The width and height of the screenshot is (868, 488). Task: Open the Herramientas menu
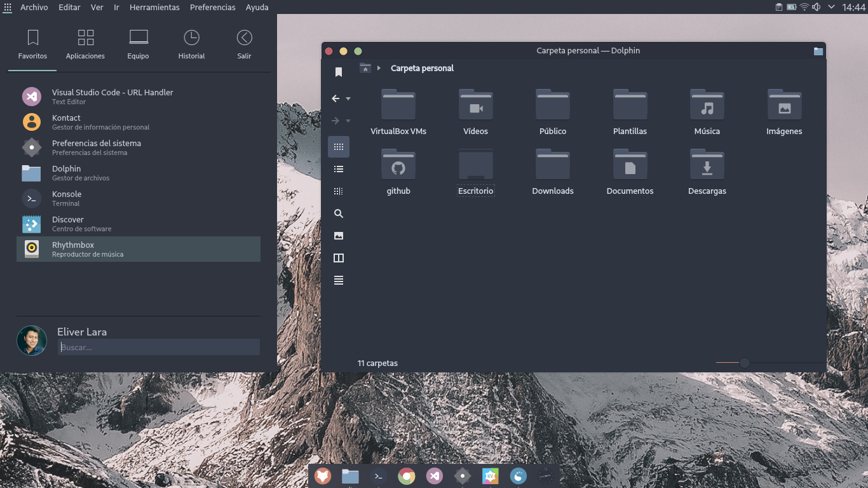(x=154, y=8)
